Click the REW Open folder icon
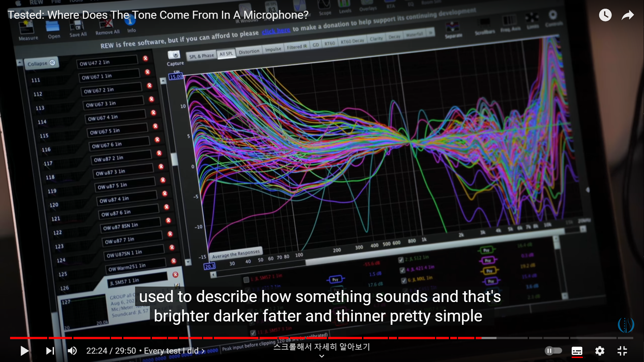This screenshot has height=362, width=644. pos(53,29)
